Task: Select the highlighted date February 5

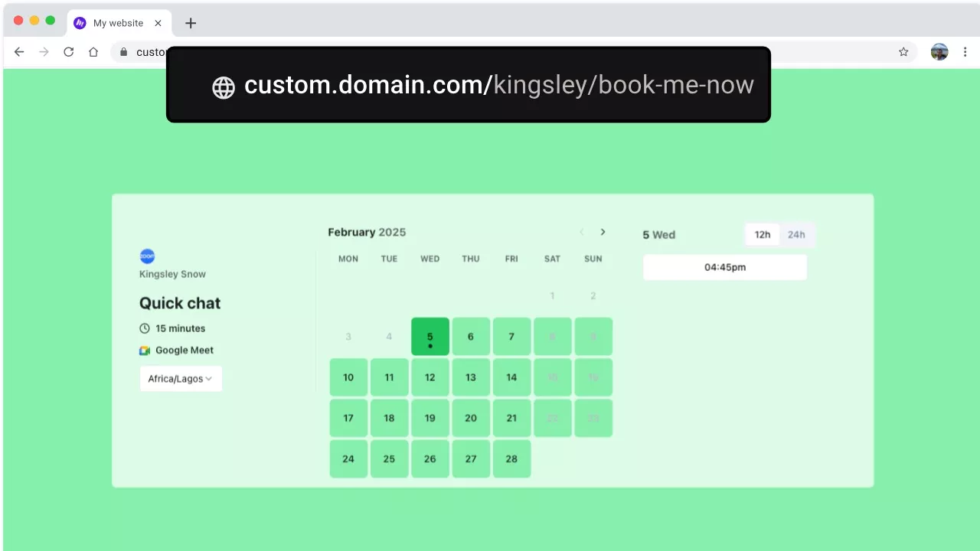Action: (x=430, y=337)
